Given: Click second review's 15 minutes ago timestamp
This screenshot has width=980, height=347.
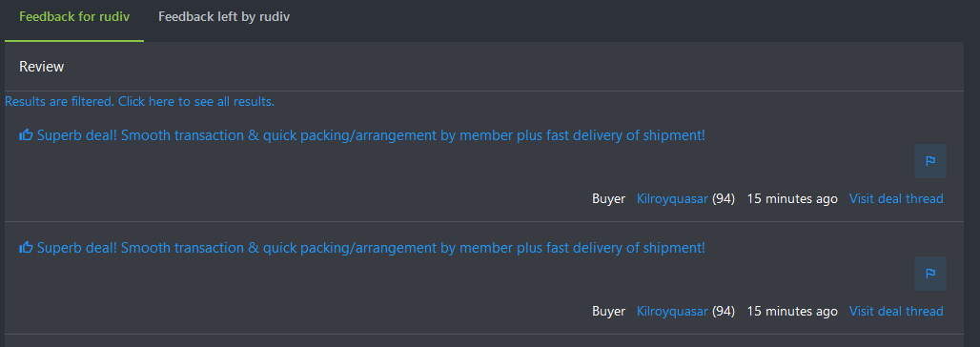Looking at the screenshot, I should [x=792, y=312].
